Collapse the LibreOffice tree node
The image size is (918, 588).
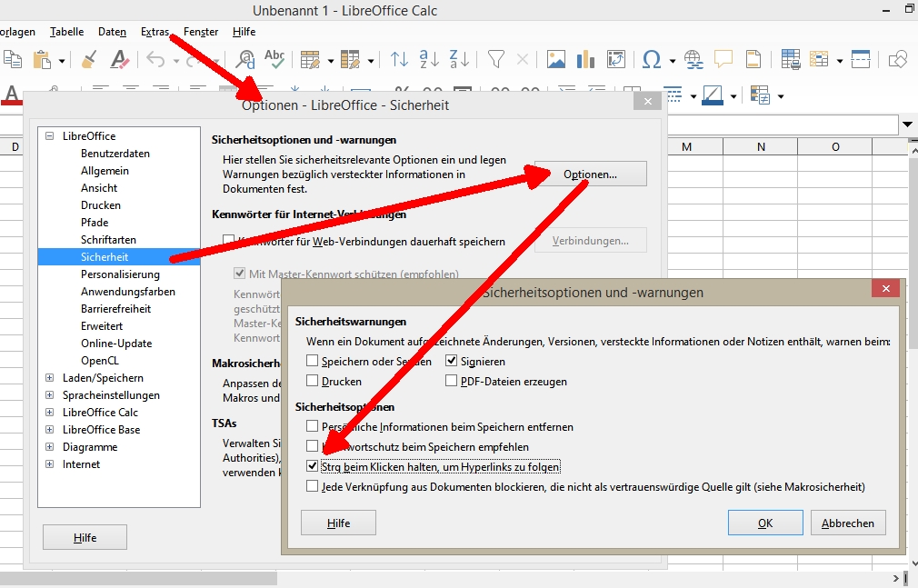point(50,136)
